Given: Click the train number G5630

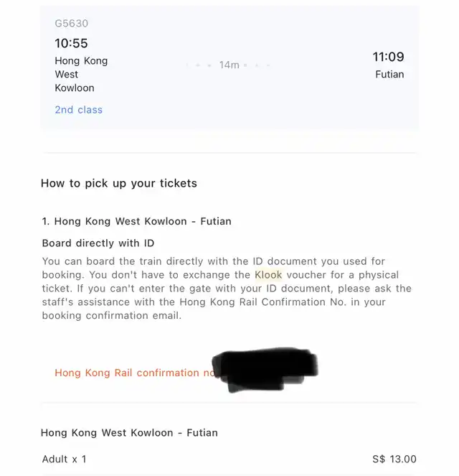Looking at the screenshot, I should (71, 24).
